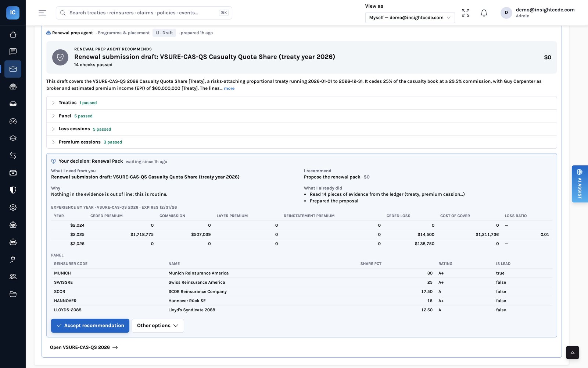Open the half-filled shield sidebar icon
Image resolution: width=588 pixels, height=368 pixels.
pyautogui.click(x=13, y=190)
